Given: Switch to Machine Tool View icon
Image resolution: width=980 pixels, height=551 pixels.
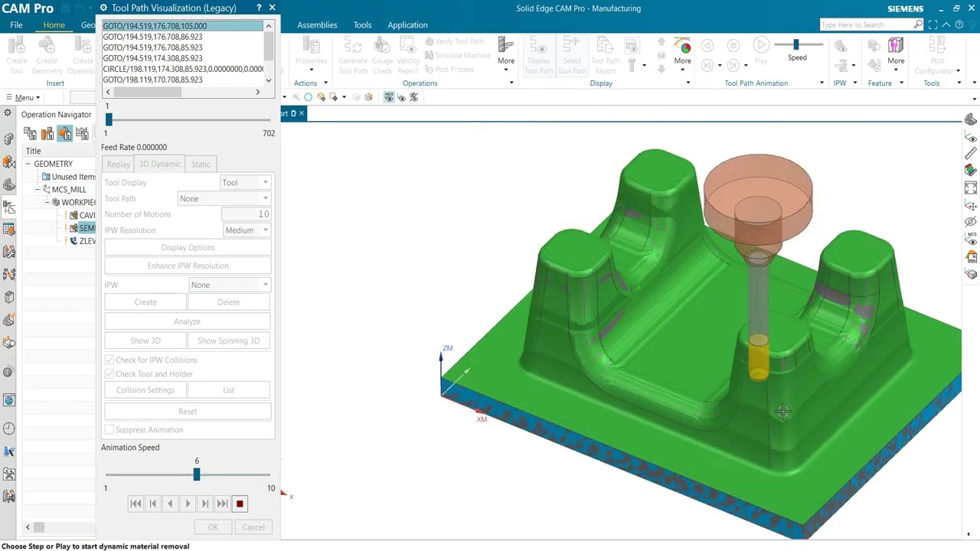Looking at the screenshot, I should click(x=47, y=135).
